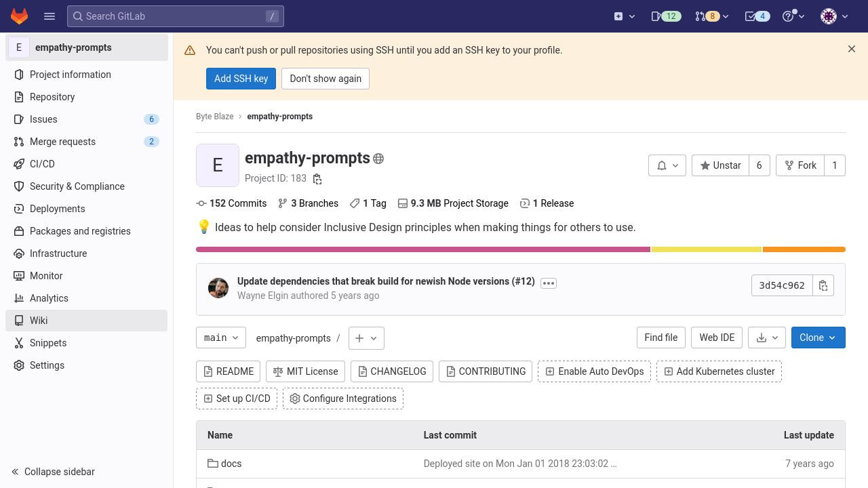Viewport: 868px width, 488px height.
Task: Click the Find file button
Action: (x=660, y=338)
